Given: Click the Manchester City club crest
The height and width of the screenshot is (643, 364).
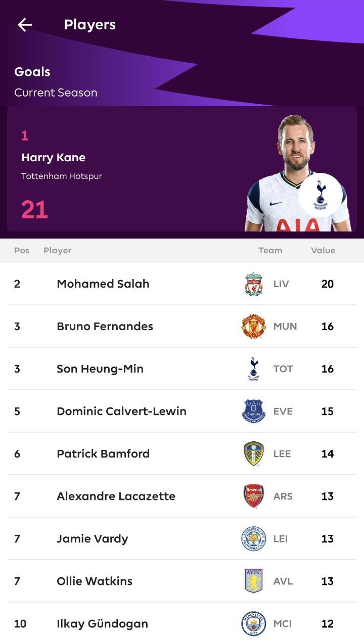Looking at the screenshot, I should tap(253, 623).
